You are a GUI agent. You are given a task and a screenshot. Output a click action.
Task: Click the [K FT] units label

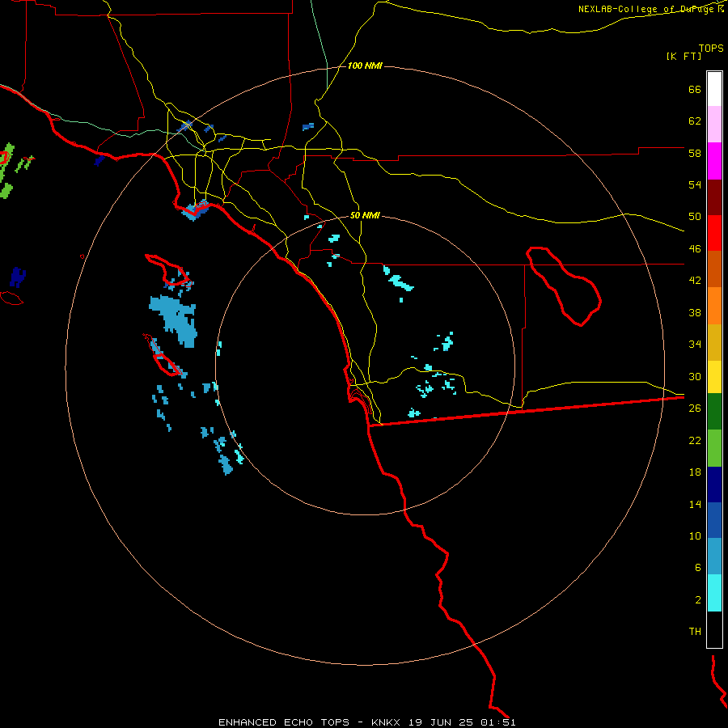click(x=684, y=56)
